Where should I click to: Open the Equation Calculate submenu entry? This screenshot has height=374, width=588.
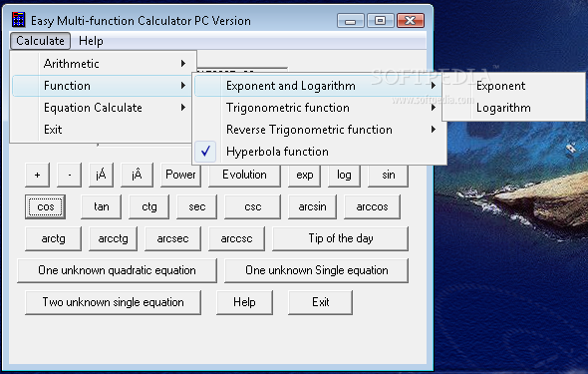tap(103, 108)
